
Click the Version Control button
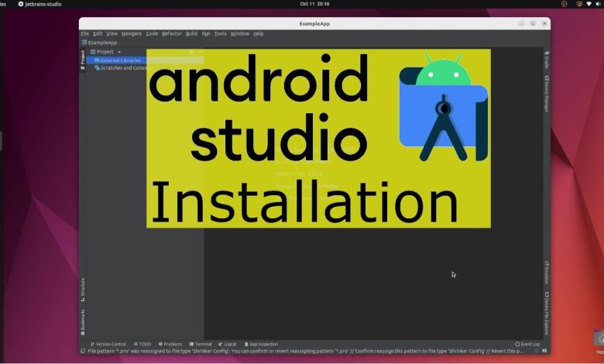pyautogui.click(x=108, y=344)
